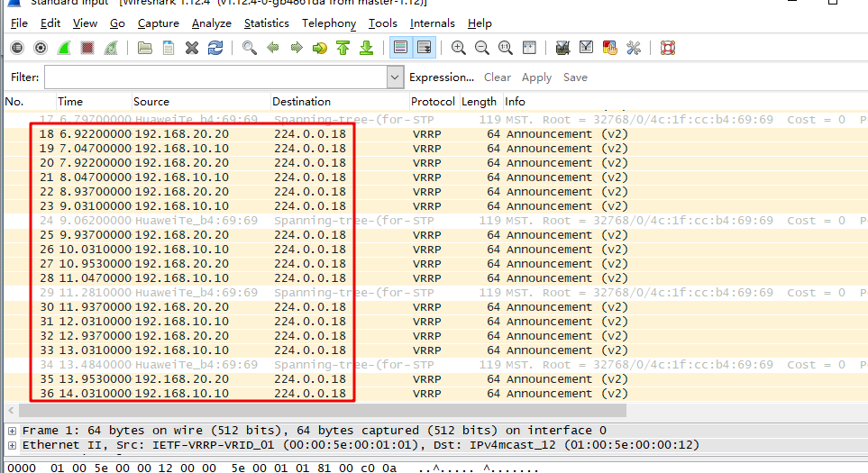This screenshot has height=473, width=868.
Task: Zoom out the packet text
Action: pos(481,48)
